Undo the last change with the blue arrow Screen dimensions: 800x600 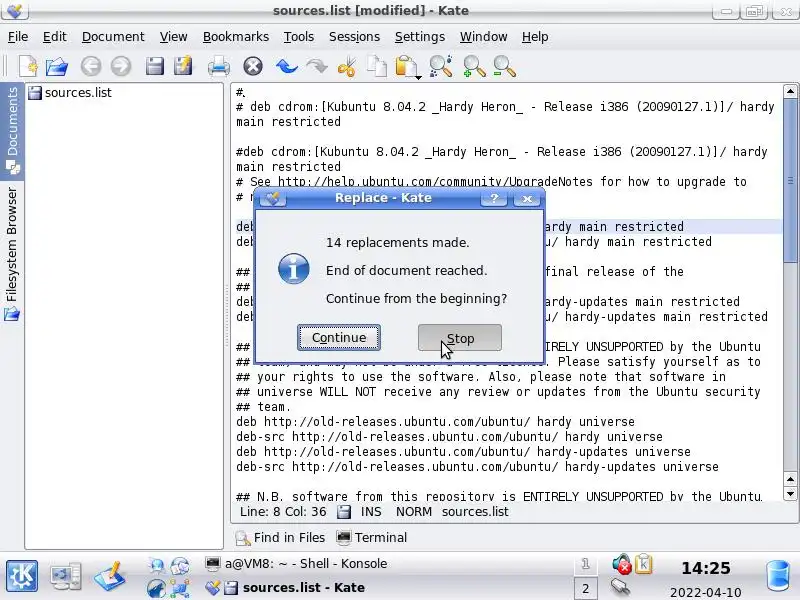(287, 66)
